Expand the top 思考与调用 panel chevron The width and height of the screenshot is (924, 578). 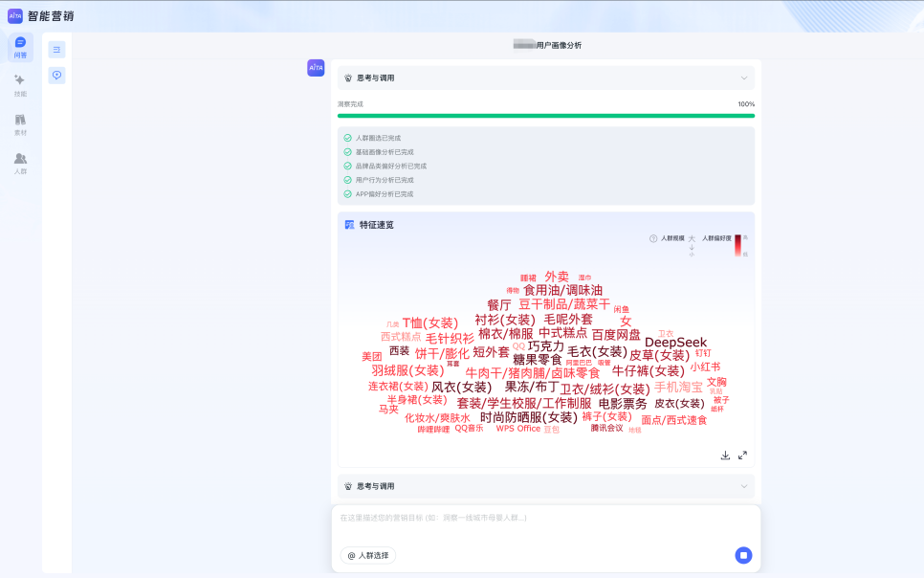[743, 78]
